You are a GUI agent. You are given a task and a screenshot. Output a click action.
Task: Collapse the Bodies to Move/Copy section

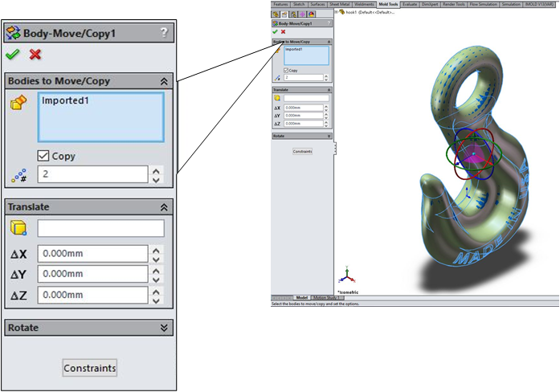pos(164,81)
